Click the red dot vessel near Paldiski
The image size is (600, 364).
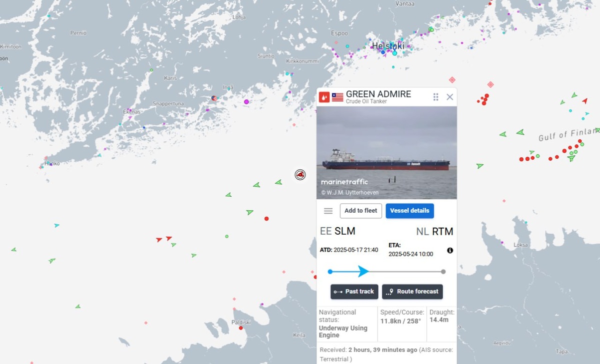pyautogui.click(x=240, y=328)
